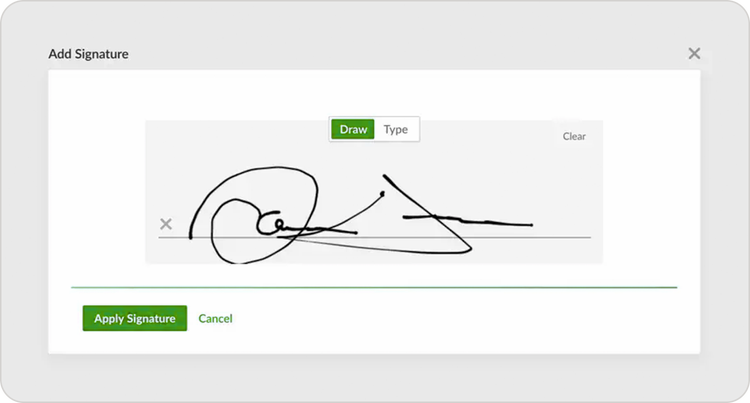The width and height of the screenshot is (750, 403).
Task: Apply the signature to the document
Action: (x=134, y=318)
